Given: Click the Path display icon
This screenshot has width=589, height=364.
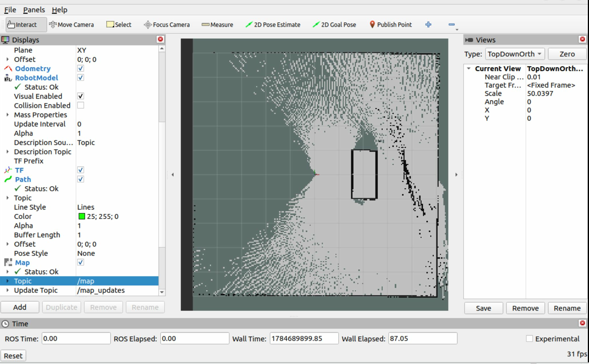Looking at the screenshot, I should click(8, 179).
